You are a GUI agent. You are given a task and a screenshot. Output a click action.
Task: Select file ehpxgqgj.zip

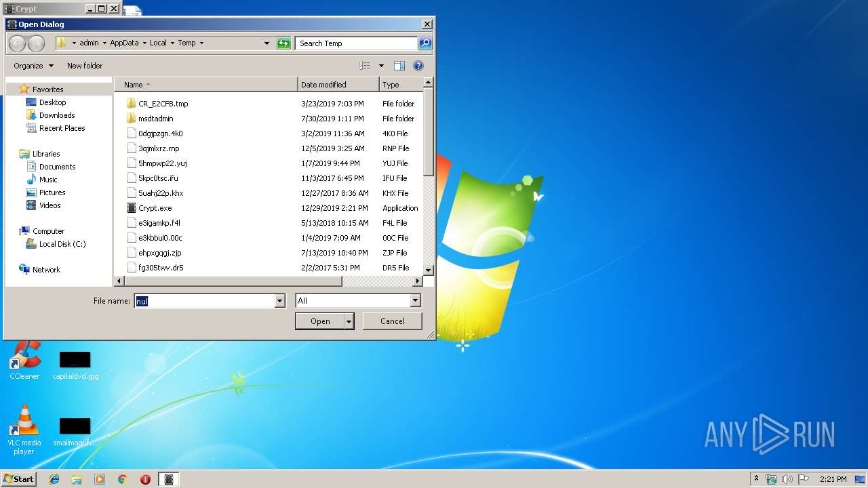(159, 253)
